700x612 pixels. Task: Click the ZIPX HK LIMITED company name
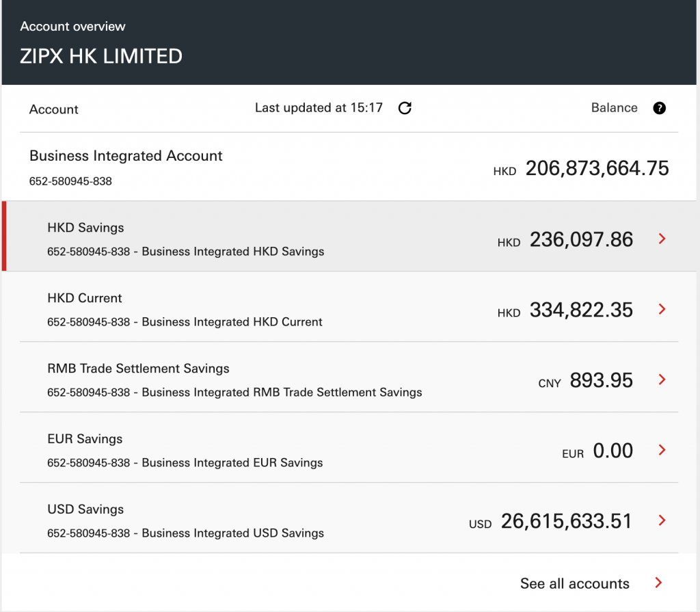[101, 56]
